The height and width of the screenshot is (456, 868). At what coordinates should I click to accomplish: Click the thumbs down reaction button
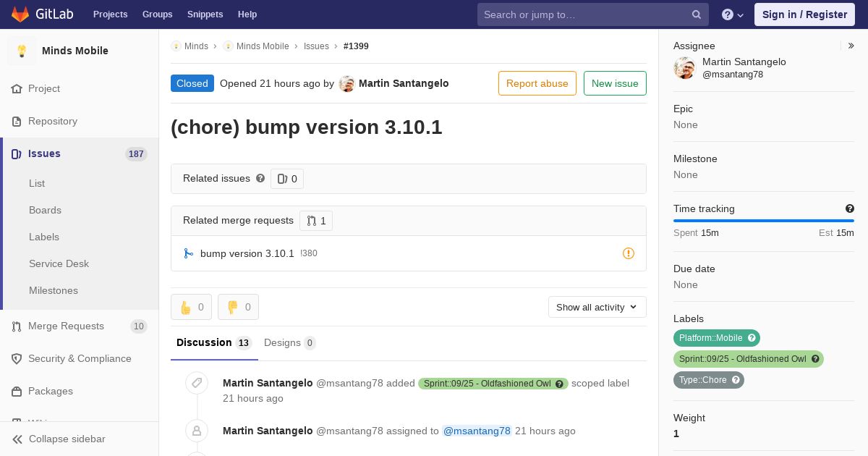tap(238, 307)
